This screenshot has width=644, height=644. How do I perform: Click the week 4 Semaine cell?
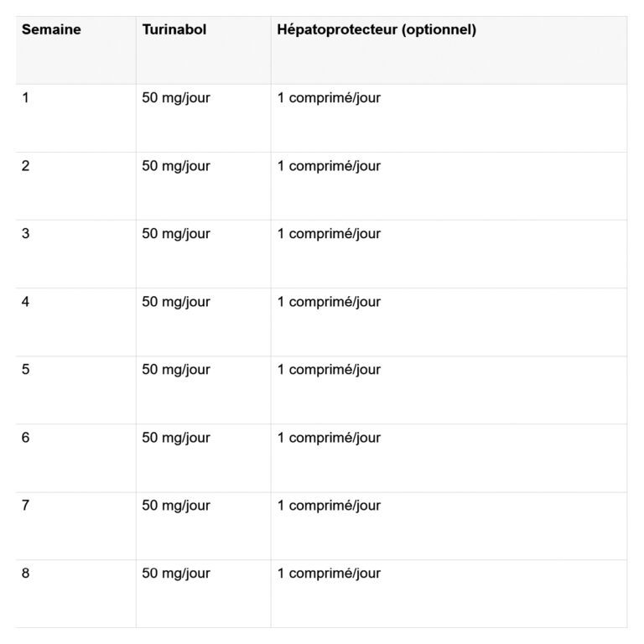click(26, 302)
